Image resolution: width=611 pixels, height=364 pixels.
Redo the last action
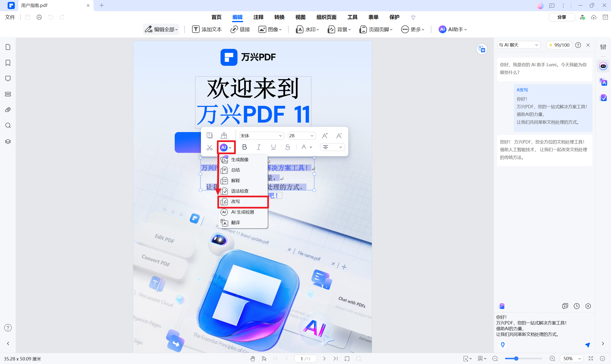click(x=62, y=17)
